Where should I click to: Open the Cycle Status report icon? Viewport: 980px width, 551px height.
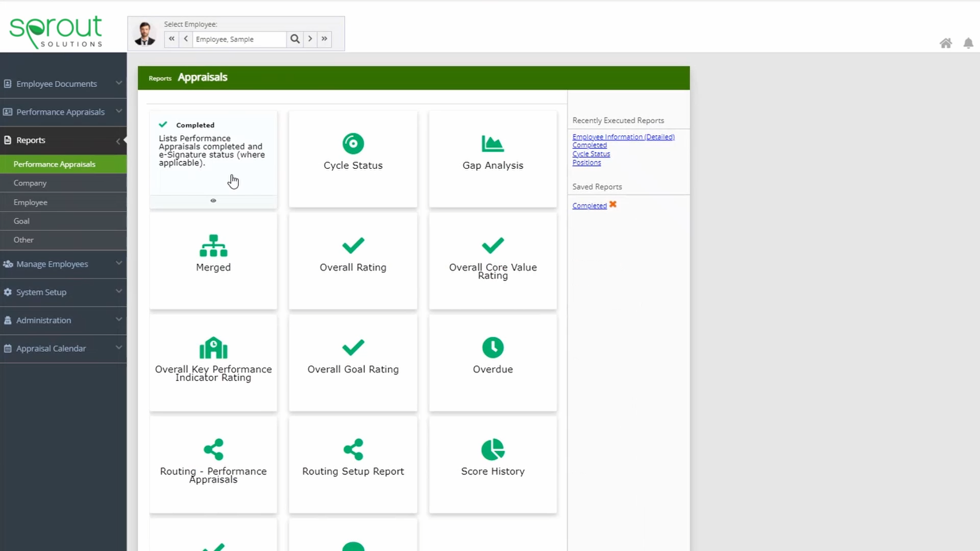tap(353, 143)
